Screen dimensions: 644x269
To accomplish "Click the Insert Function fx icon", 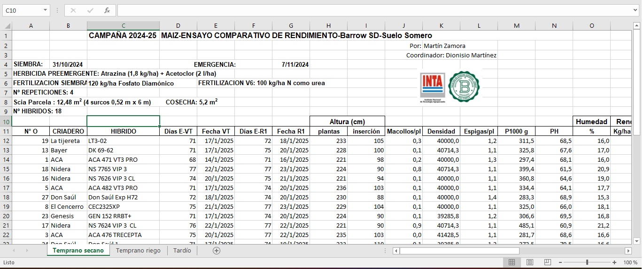I will click(107, 10).
